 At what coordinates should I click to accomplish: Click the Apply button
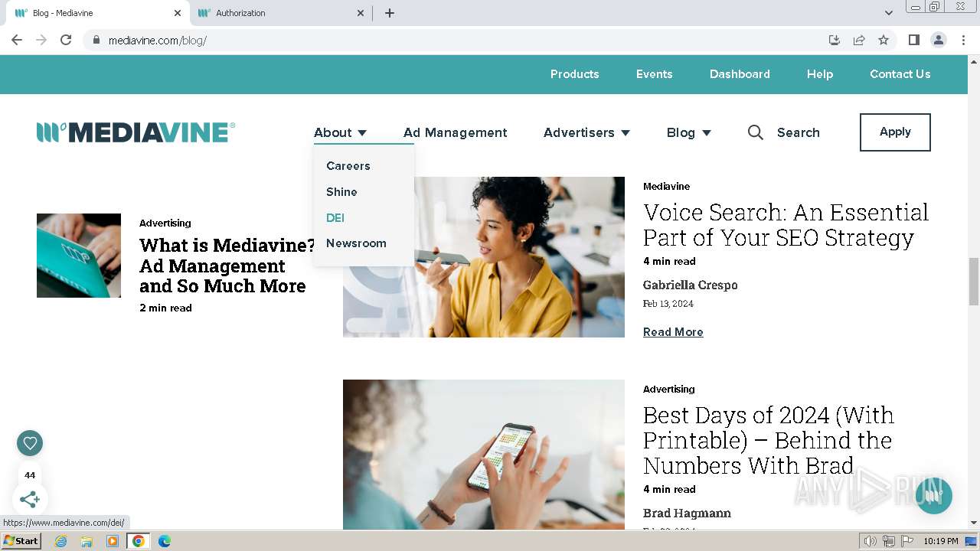click(895, 132)
